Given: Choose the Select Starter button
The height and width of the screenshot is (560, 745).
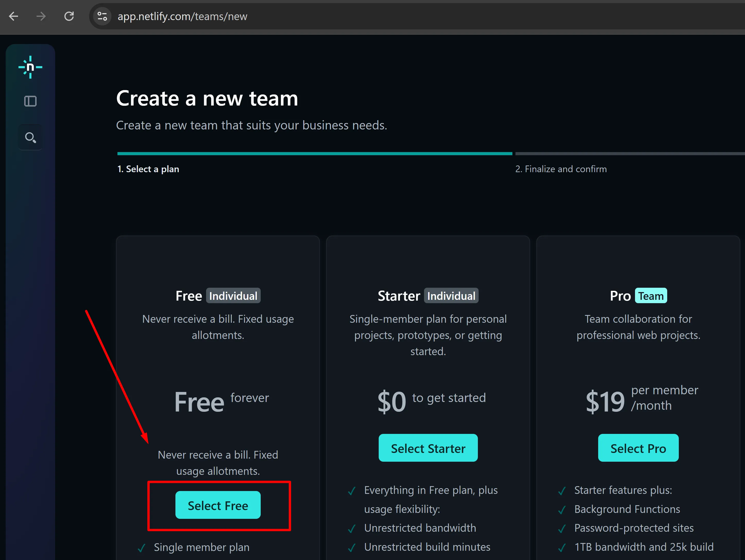Looking at the screenshot, I should click(x=428, y=448).
